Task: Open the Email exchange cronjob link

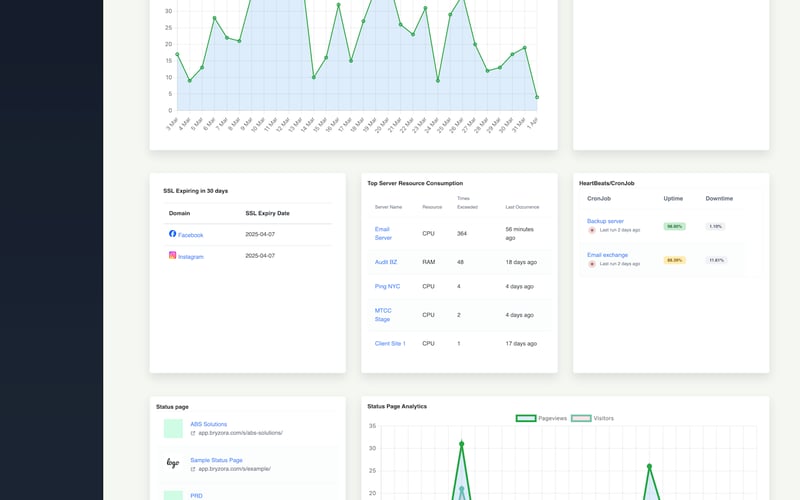Action: click(607, 255)
